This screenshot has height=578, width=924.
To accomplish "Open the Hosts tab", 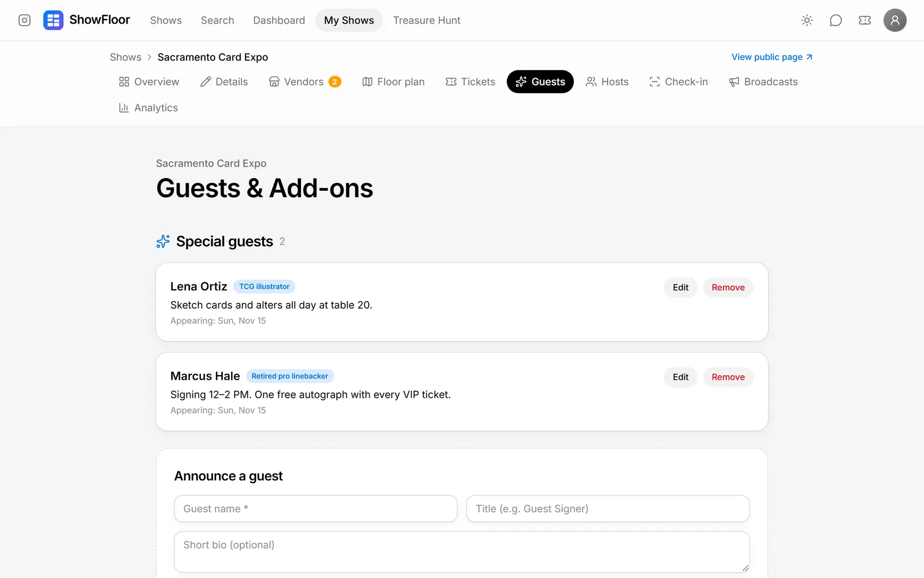I will click(607, 81).
